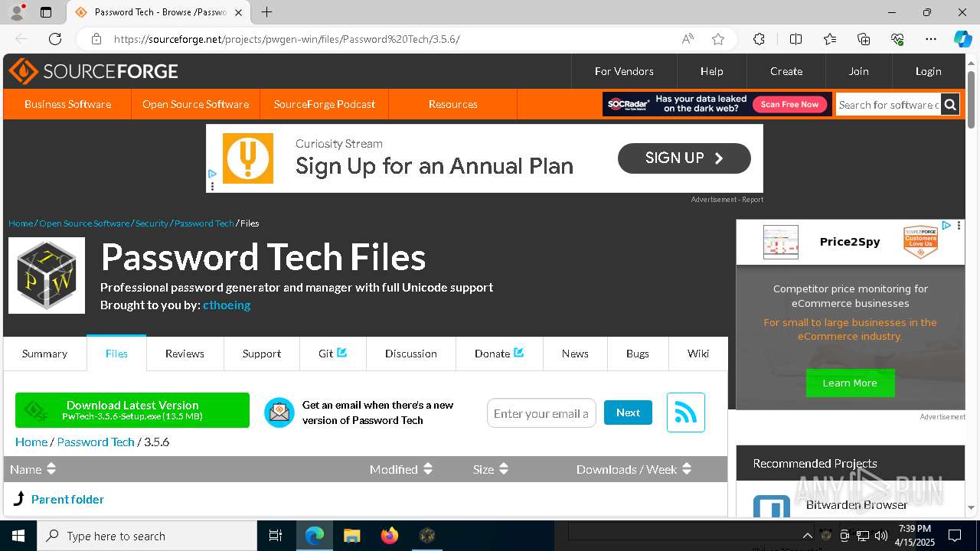The image size is (980, 551).
Task: Show hidden system tray icons
Action: [x=807, y=536]
